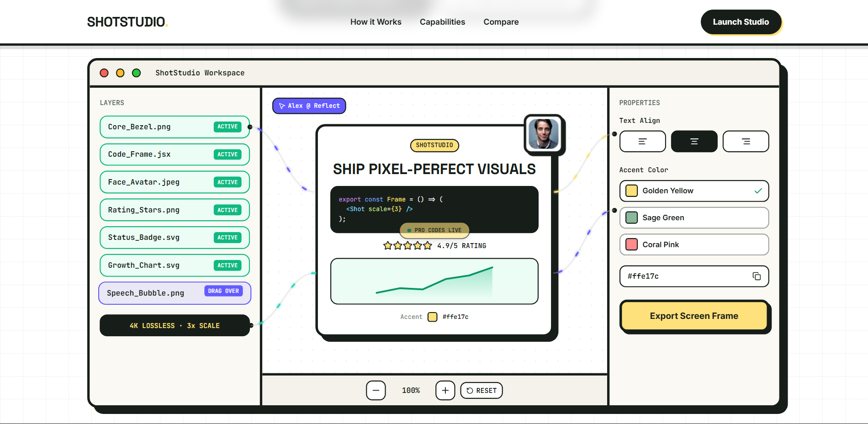Click the Golden Yellow color swatch
Image resolution: width=868 pixels, height=424 pixels.
tap(631, 191)
